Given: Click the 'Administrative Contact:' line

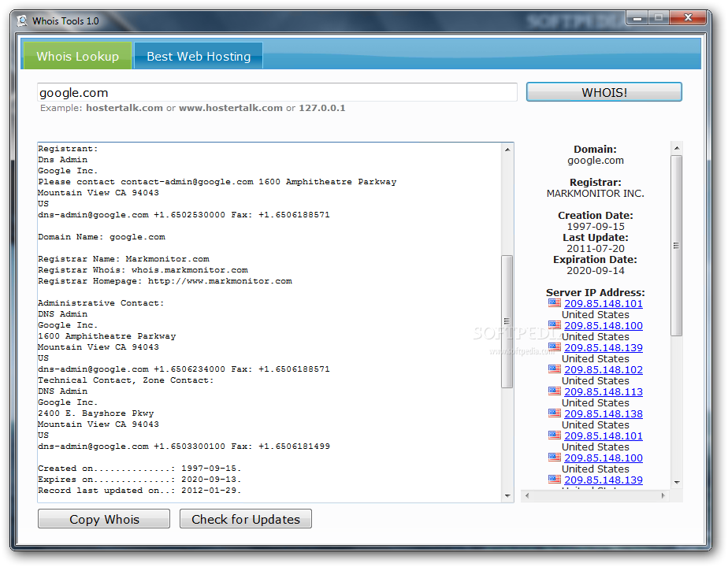Looking at the screenshot, I should coord(101,303).
